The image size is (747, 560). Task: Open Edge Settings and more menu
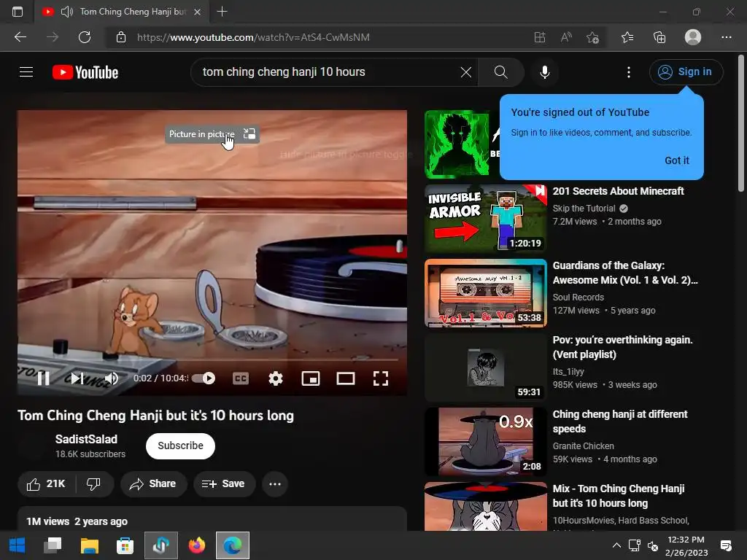[x=726, y=37]
